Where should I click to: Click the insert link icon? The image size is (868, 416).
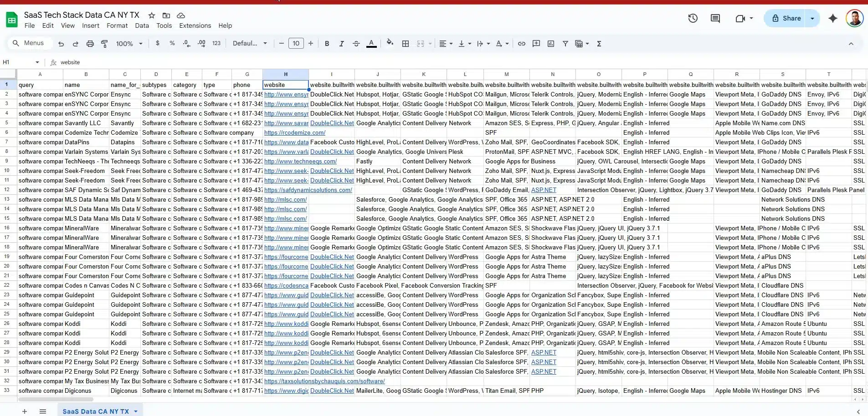pos(522,44)
